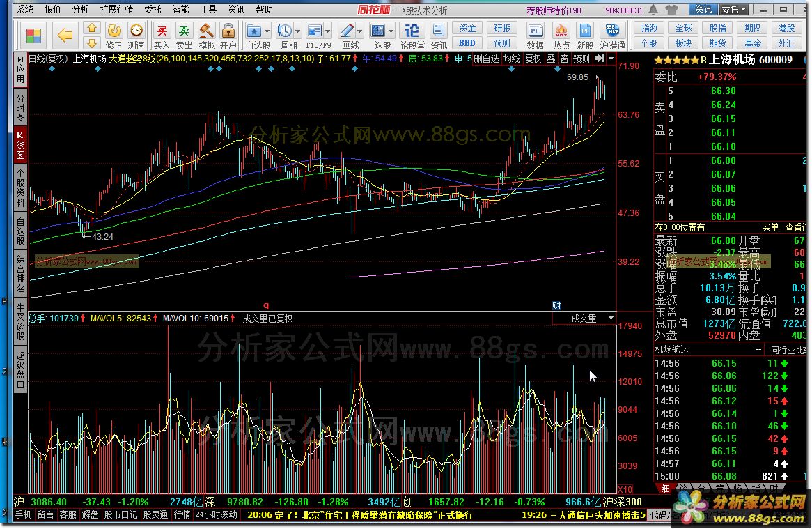This screenshot has width=812, height=529.
Task: Open the 分析 menu
Action: click(80, 9)
